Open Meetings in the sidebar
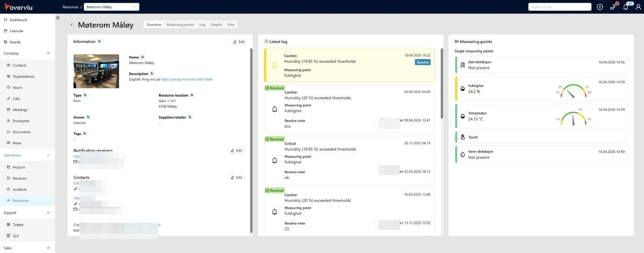 coord(27,110)
